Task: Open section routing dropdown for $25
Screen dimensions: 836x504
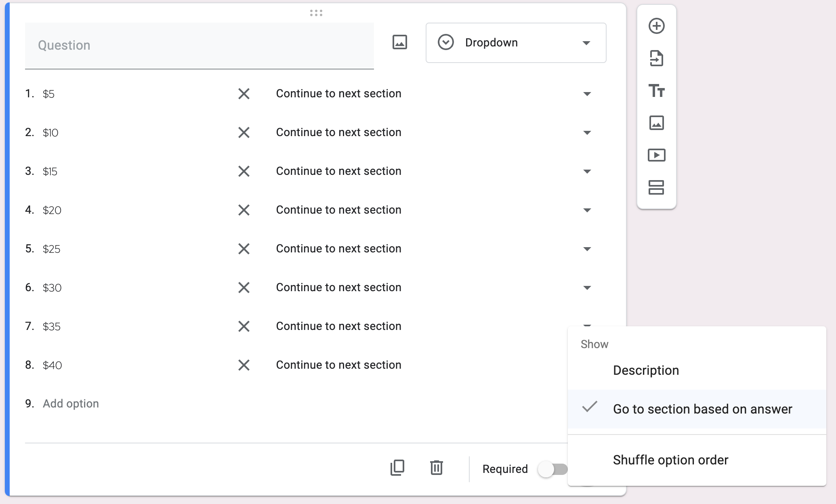Action: 434,249
